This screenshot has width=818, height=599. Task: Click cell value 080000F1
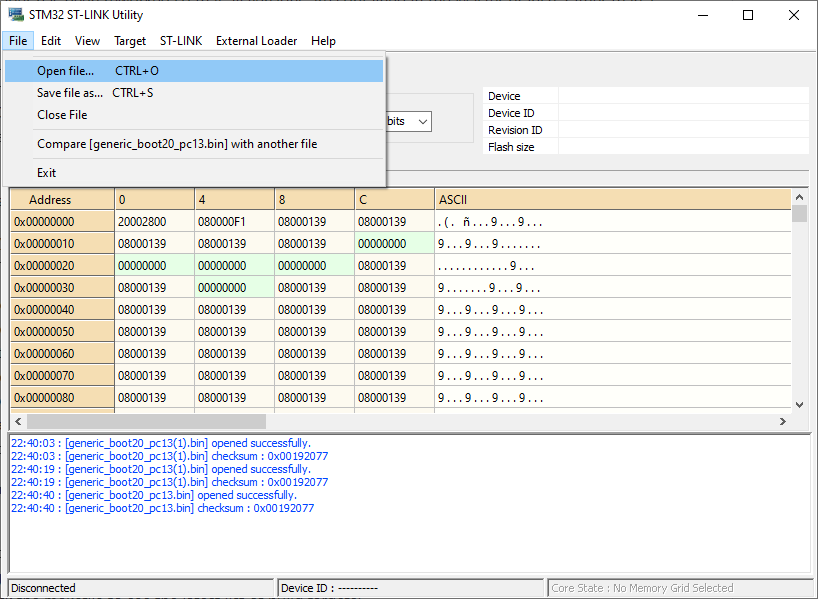coord(234,222)
